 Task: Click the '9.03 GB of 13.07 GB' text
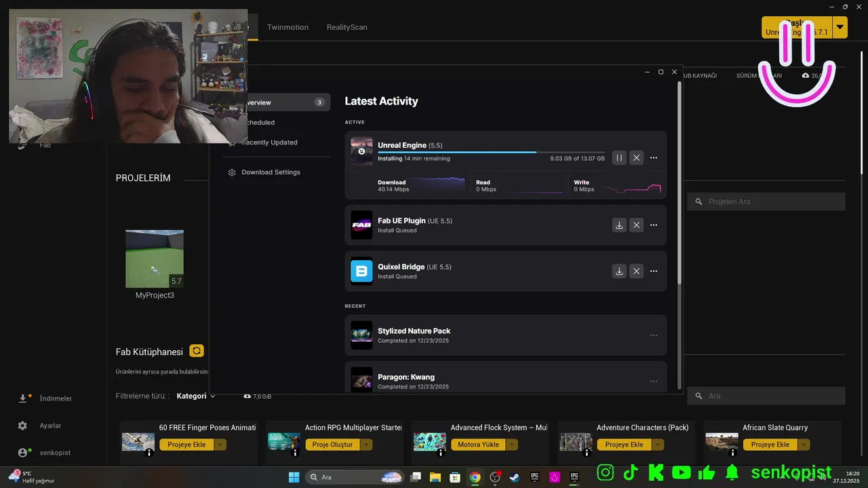pos(577,159)
